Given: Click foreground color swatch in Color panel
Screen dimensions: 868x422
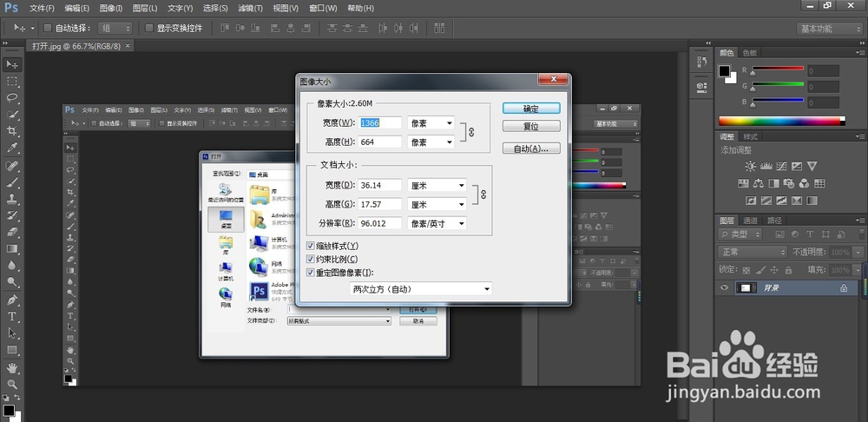Looking at the screenshot, I should [724, 71].
